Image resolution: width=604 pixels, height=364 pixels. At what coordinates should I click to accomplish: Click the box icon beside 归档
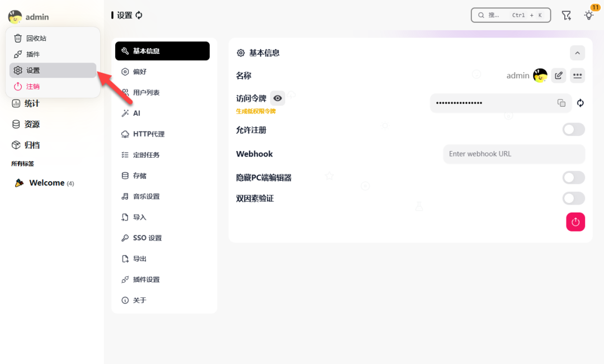point(16,145)
